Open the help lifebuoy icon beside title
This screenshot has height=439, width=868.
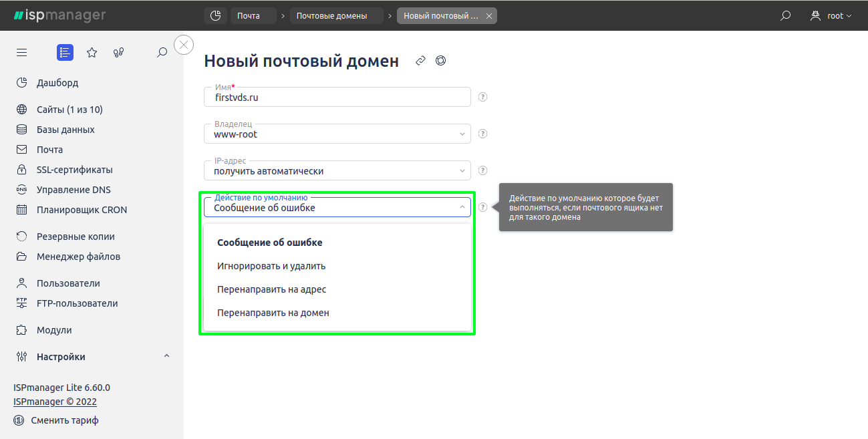click(x=440, y=61)
